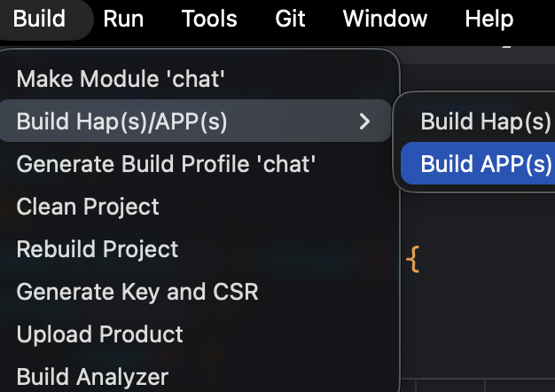Open the Run menu
The height and width of the screenshot is (392, 555).
(x=123, y=19)
